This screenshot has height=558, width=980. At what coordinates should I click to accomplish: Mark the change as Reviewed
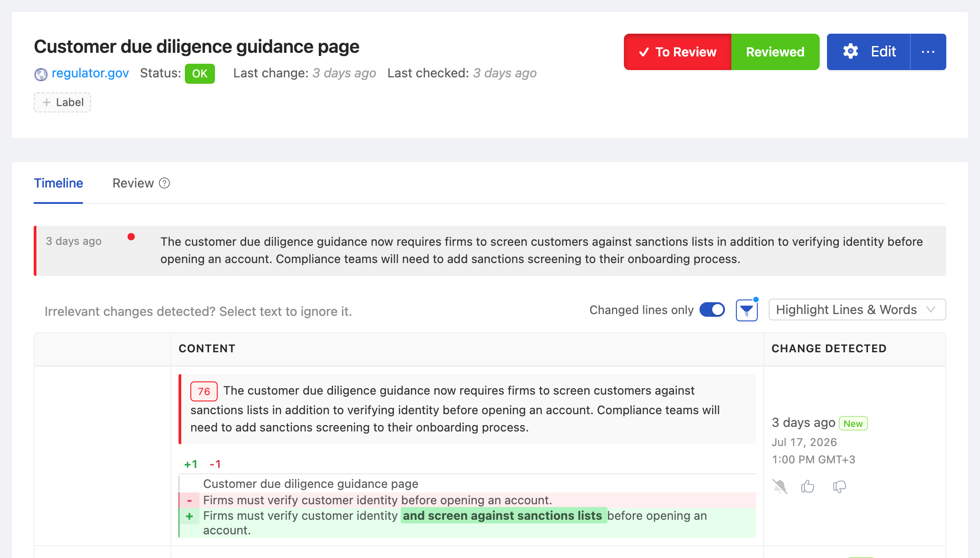pos(775,52)
